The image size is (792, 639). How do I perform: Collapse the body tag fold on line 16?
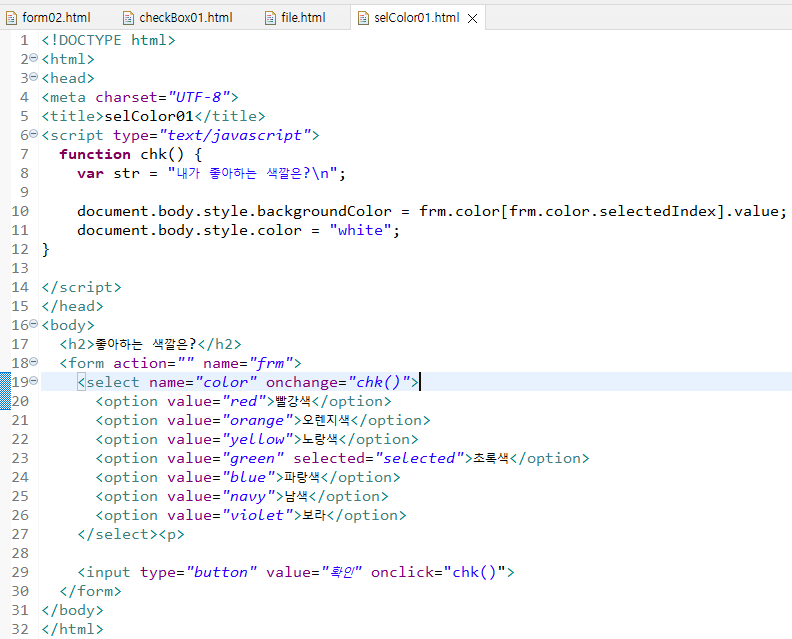[x=33, y=324]
